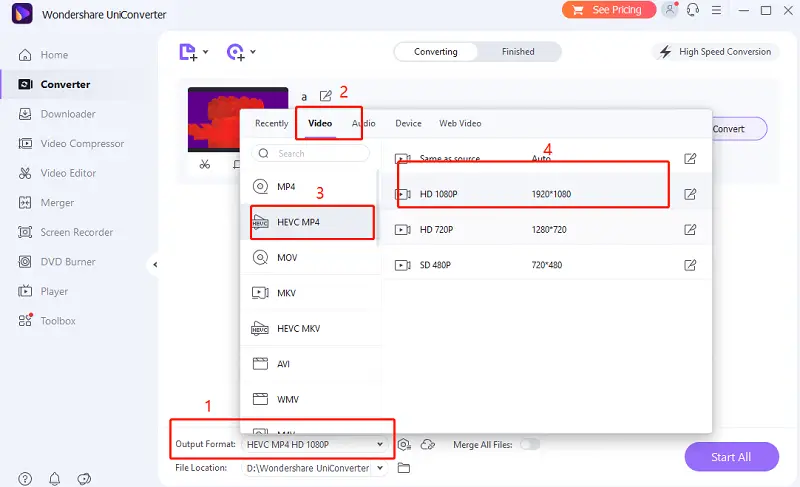Open notifications bell icon

coord(55,479)
